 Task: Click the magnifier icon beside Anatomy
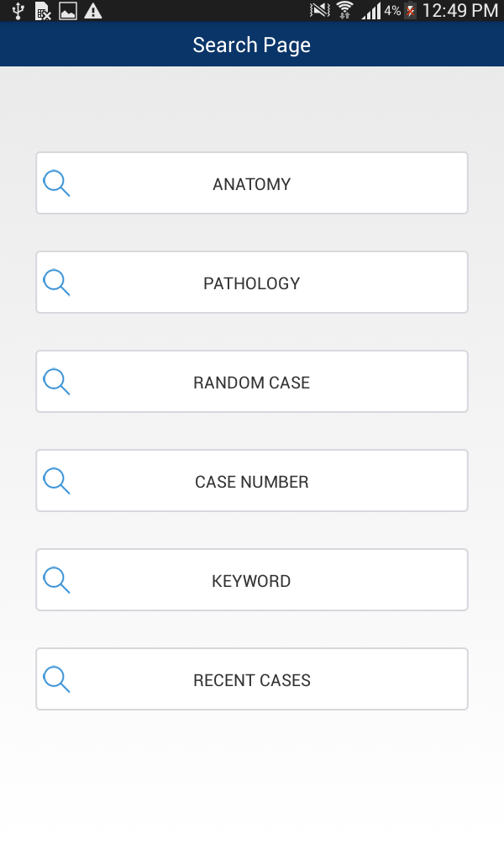tap(56, 183)
